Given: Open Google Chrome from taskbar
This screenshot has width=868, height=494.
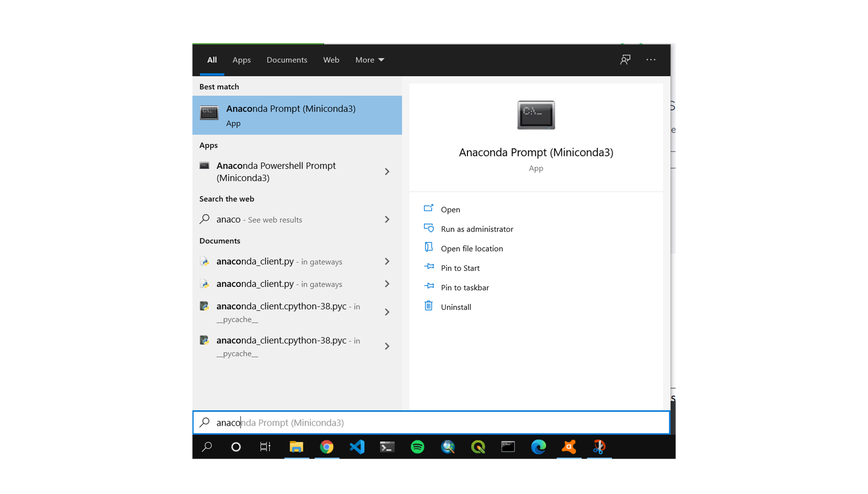Looking at the screenshot, I should [x=326, y=447].
